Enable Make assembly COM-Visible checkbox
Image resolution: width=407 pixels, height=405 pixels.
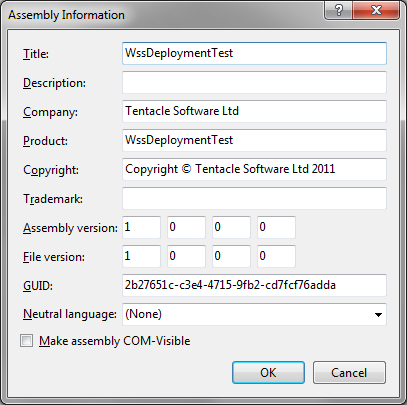coord(26,341)
